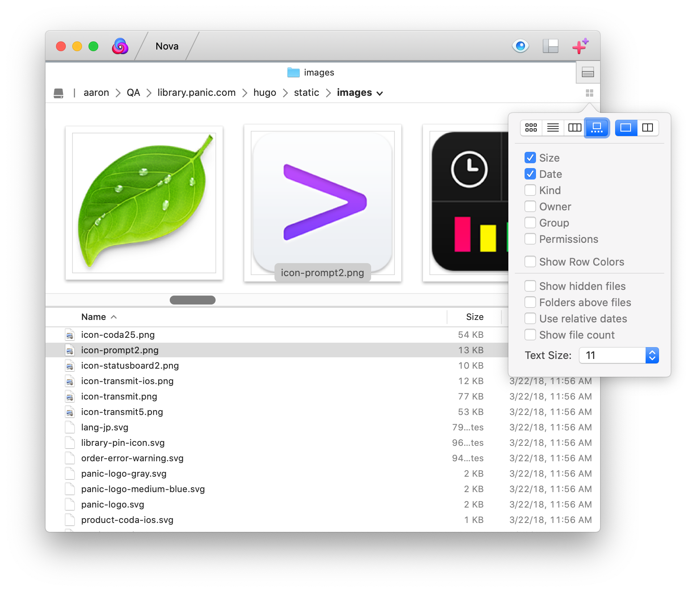Uncheck the Date column checkbox
The image size is (700, 592).
coord(530,174)
